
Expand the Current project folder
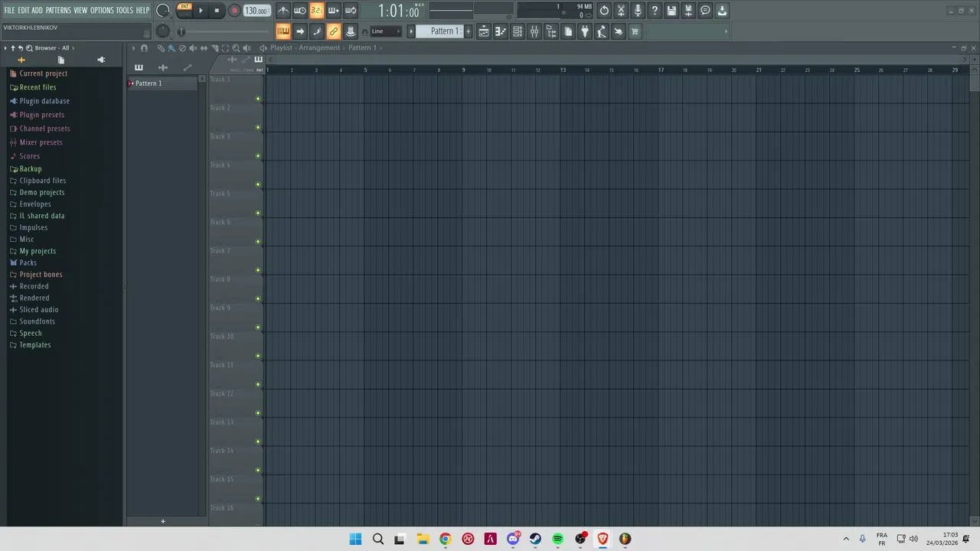[x=44, y=73]
